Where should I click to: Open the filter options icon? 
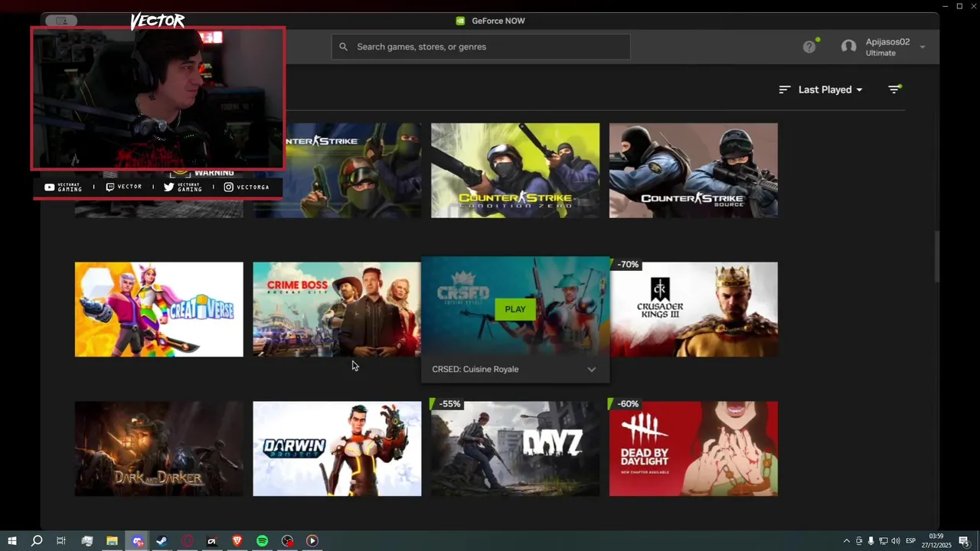click(894, 90)
